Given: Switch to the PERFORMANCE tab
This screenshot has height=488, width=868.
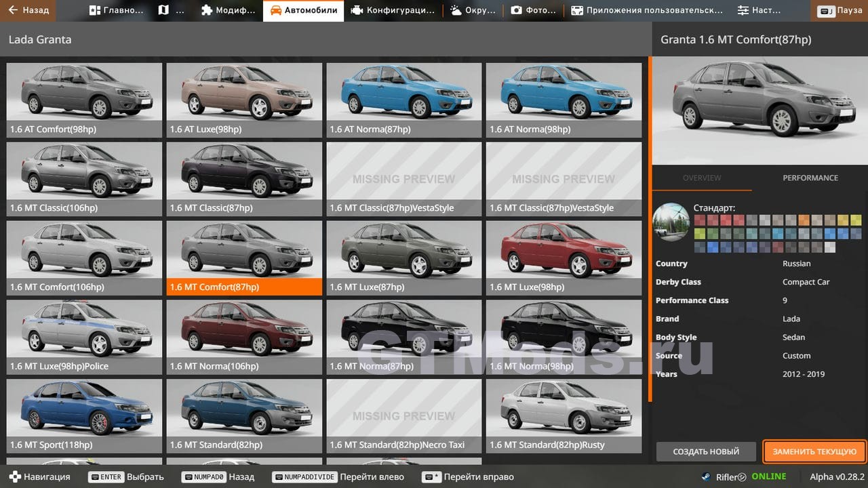Looking at the screenshot, I should point(810,178).
